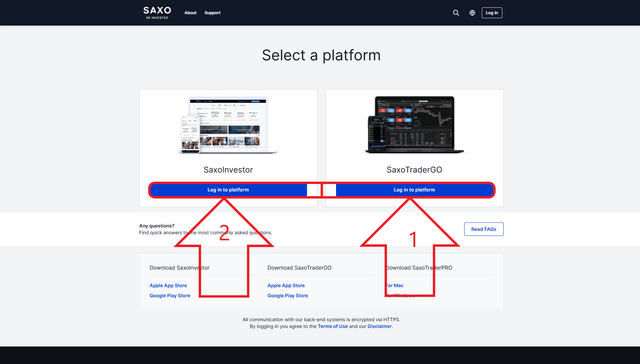This screenshot has height=364, width=640.
Task: Click the Download SaxoTraderPRO heading
Action: point(419,268)
